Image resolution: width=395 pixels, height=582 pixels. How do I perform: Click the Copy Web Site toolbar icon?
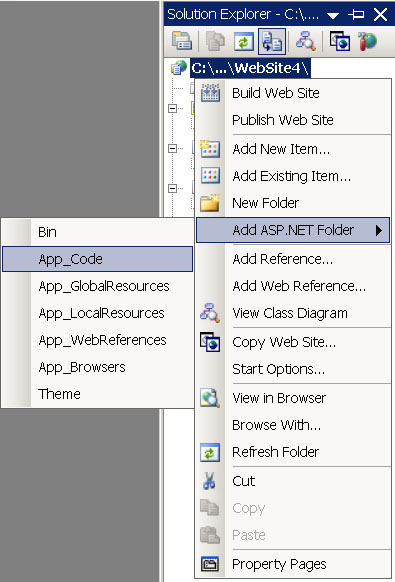coord(340,41)
